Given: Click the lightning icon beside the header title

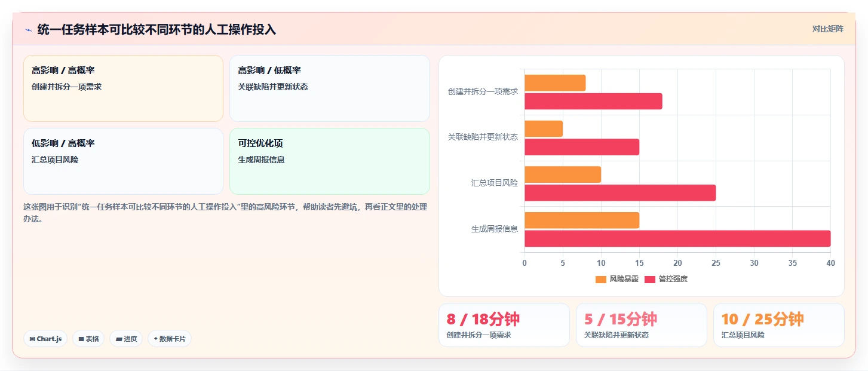Looking at the screenshot, I should tap(28, 29).
